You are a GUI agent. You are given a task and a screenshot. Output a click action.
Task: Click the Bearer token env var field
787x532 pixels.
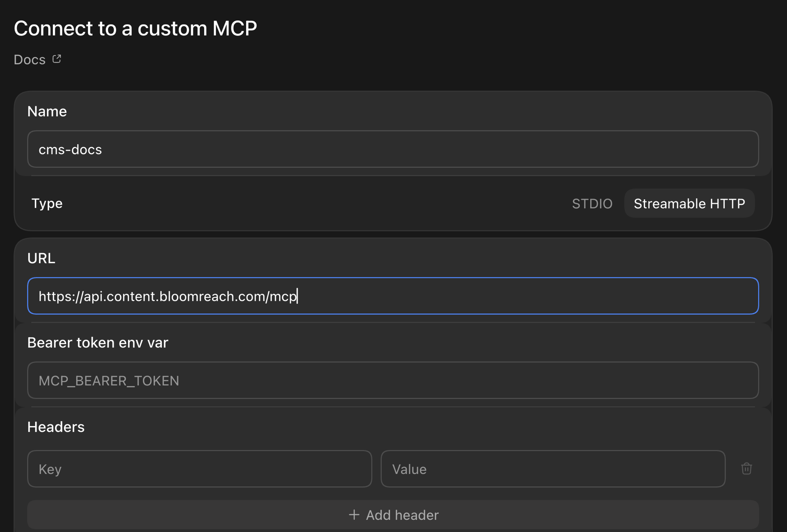tap(393, 380)
